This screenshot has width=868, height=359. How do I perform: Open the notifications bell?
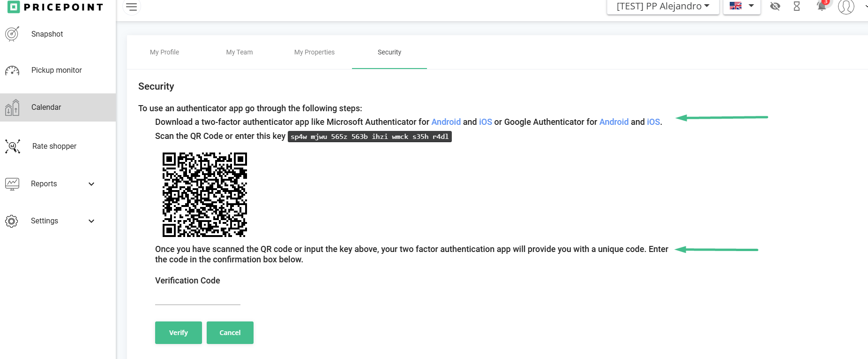822,6
